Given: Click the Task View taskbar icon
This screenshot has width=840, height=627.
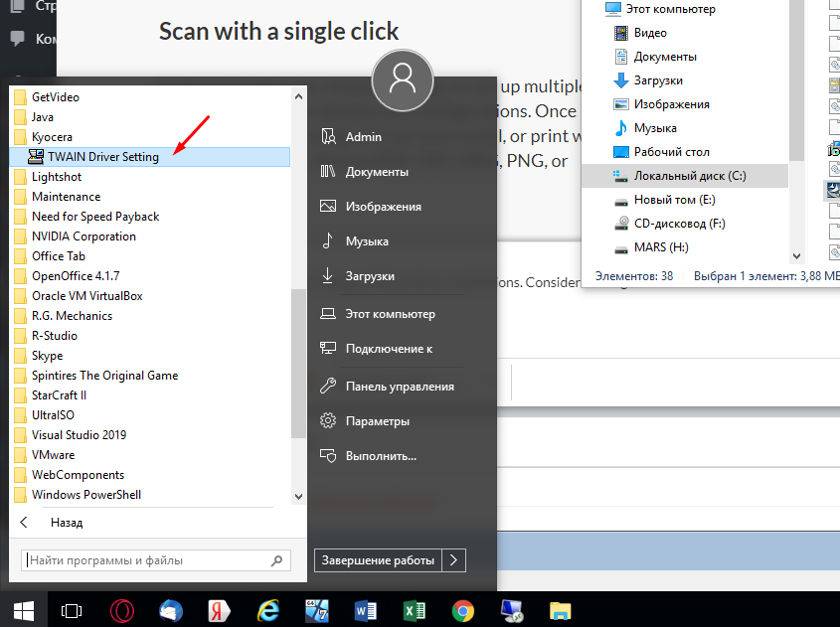Looking at the screenshot, I should (x=72, y=610).
